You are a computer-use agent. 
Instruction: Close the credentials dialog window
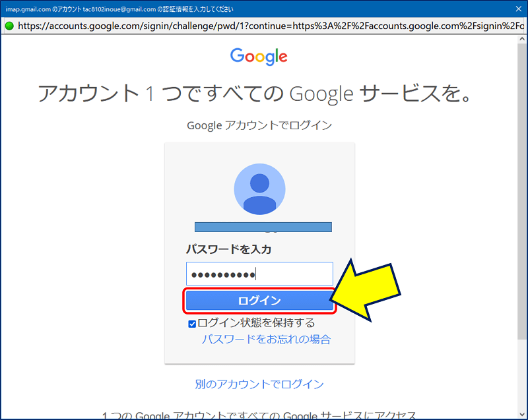(519, 9)
